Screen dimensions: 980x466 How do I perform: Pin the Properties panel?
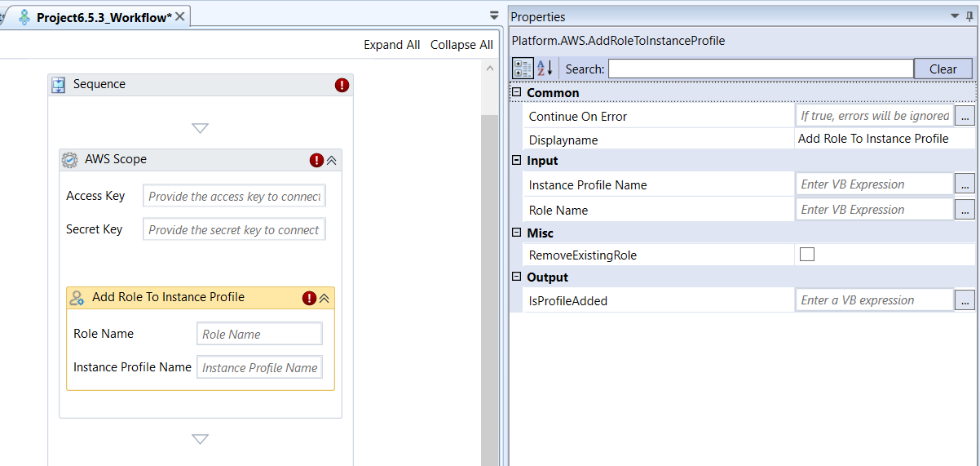coord(970,16)
